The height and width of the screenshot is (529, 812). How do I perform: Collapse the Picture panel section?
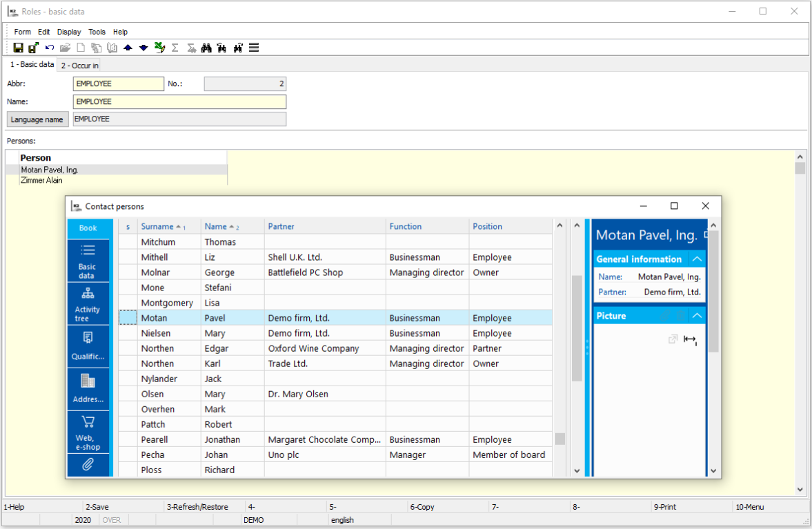tap(697, 316)
